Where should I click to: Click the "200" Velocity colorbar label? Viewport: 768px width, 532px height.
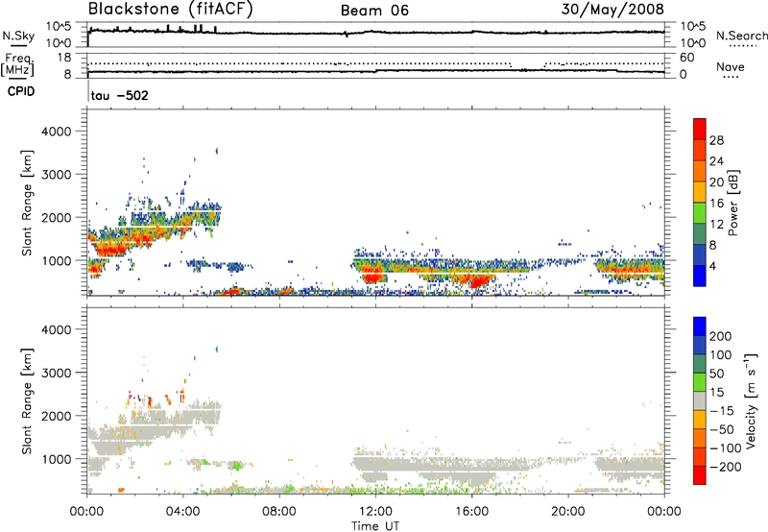point(721,336)
